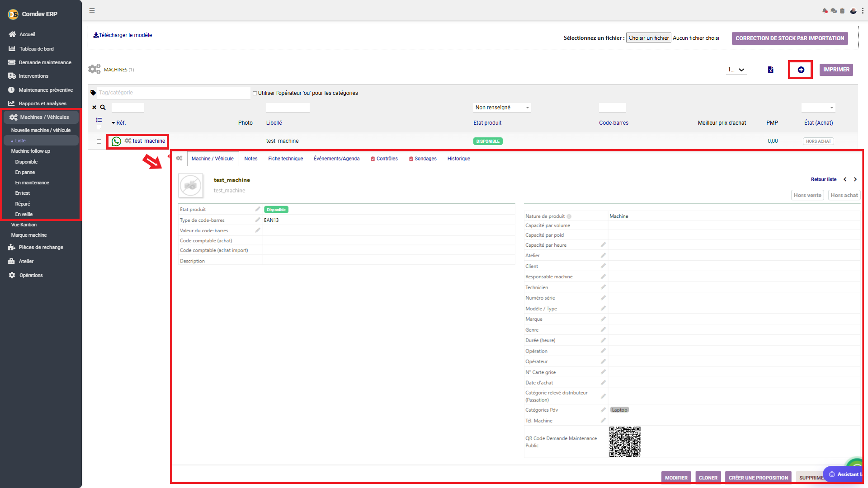Open the Contrôles tab
The image size is (868, 488).
384,159
